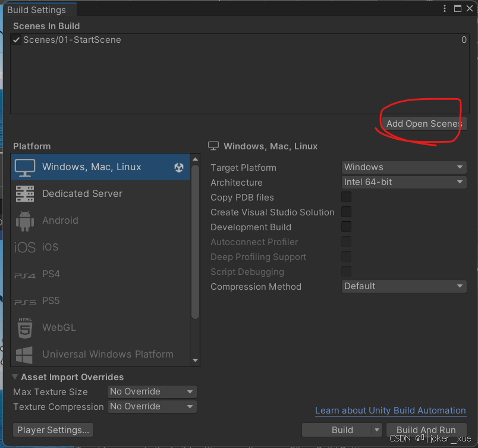Click the Add Open Scenes button
The height and width of the screenshot is (448, 478).
pos(424,124)
